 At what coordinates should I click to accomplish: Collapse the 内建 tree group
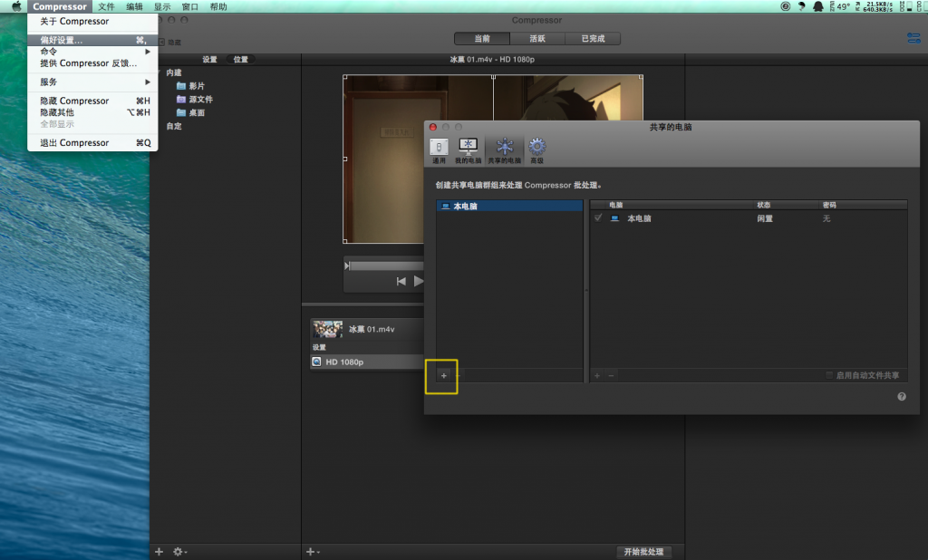[159, 72]
